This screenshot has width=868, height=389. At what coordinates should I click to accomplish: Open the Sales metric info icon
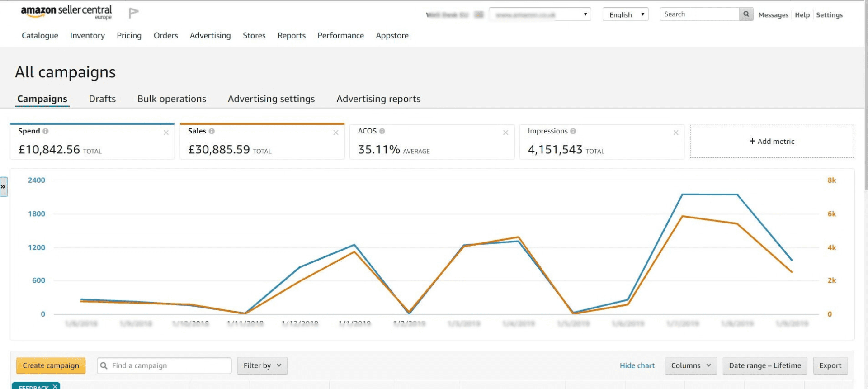click(212, 131)
